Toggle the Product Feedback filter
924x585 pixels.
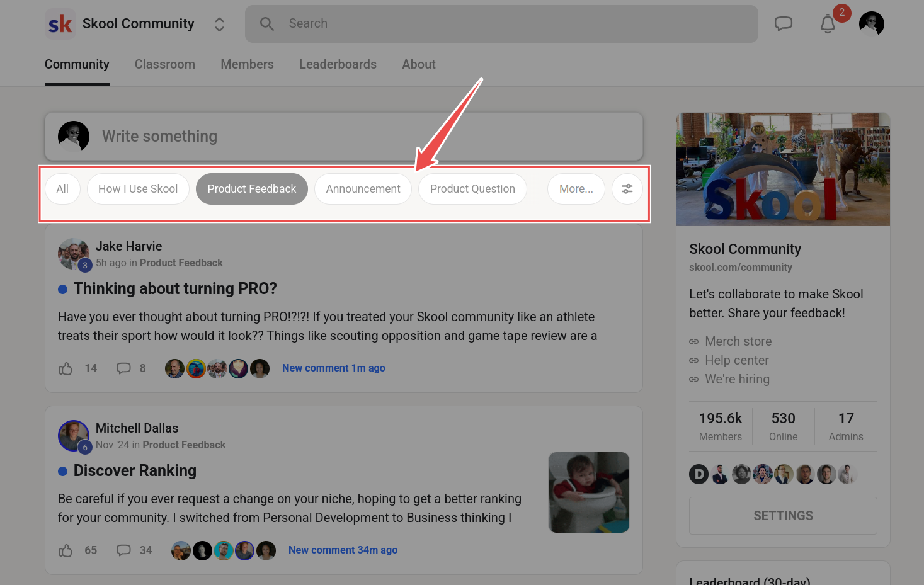point(252,189)
